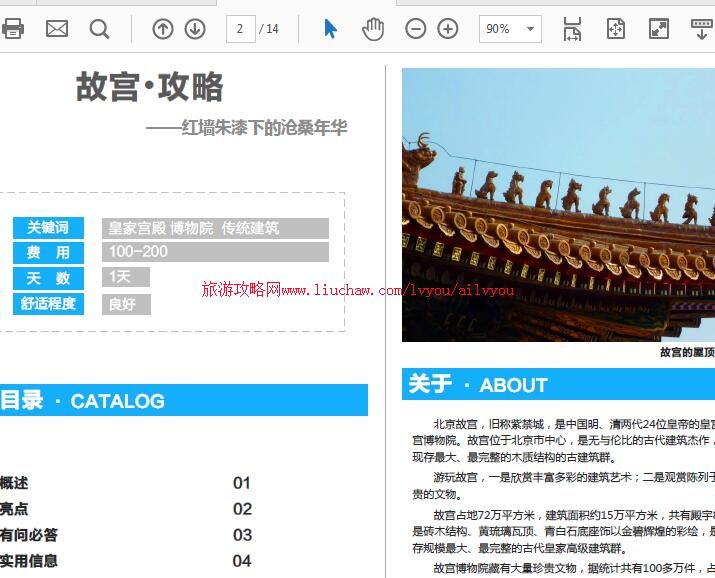Viewport: 715px width, 578px height.
Task: Zoom out with minus button
Action: [x=416, y=29]
